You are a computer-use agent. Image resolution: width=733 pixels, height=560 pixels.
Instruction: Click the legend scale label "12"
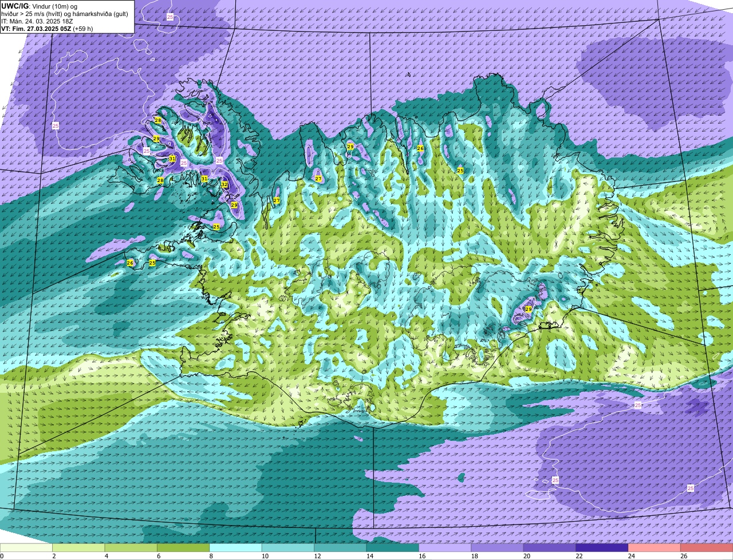coord(317,556)
